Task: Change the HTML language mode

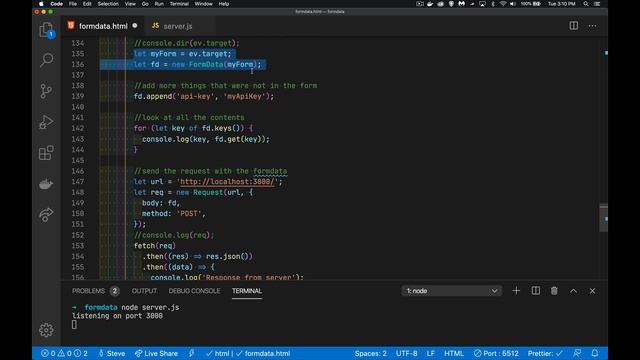Action: click(x=453, y=353)
